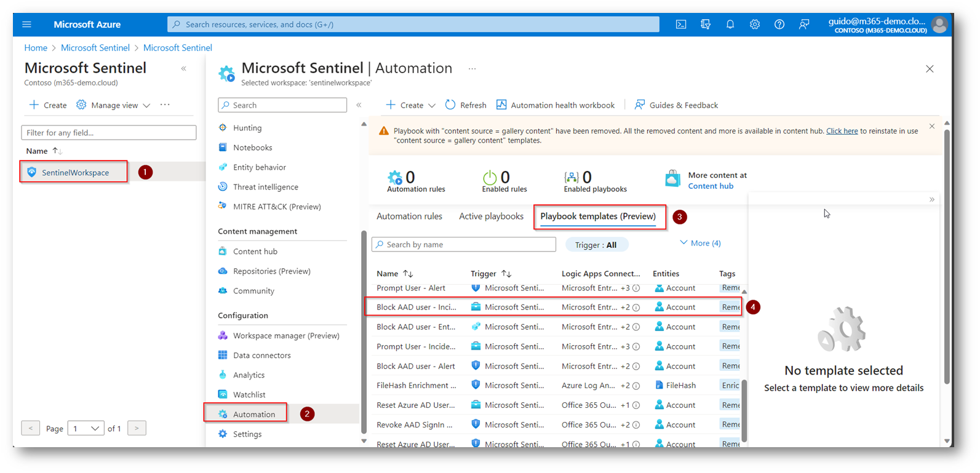Collapse the template details pane
Screen dimensions: 980x473
coord(931,199)
